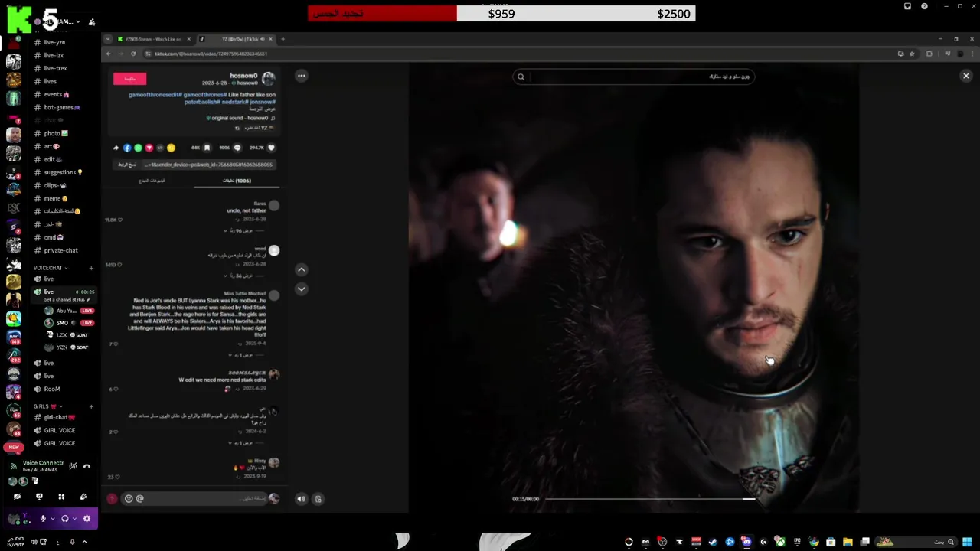This screenshot has width=980, height=551.
Task: Open Steam from the Windows taskbar
Action: click(713, 542)
